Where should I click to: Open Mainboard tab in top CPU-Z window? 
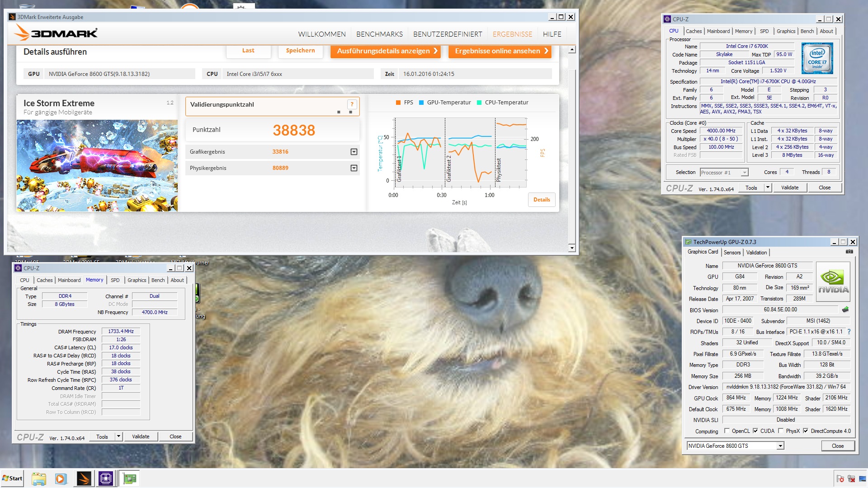tap(718, 31)
